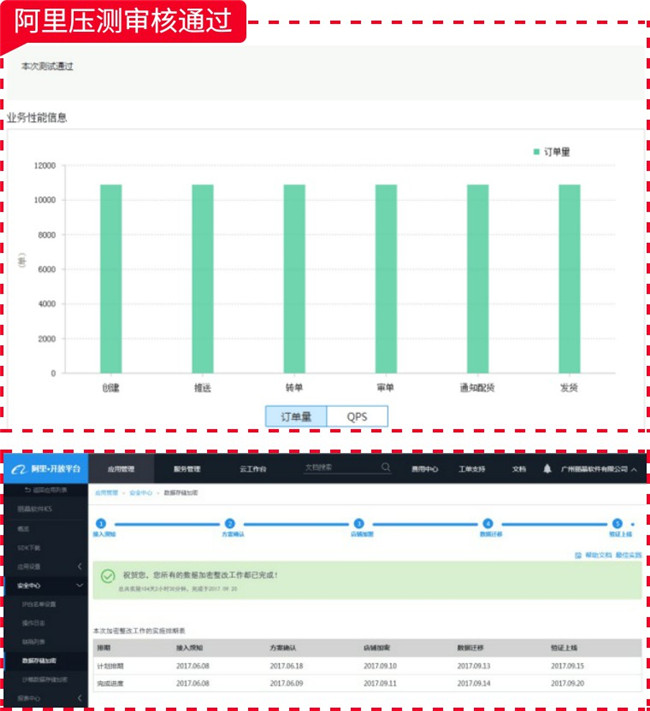Click the 2017.06.18 table cell
This screenshot has width=650, height=711.
286,666
